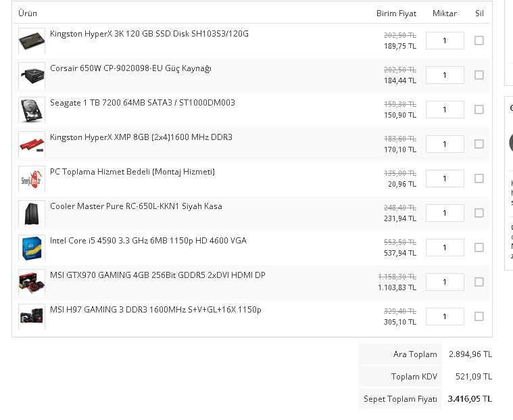Click the MSI H97 GAMING 3 motherboard image
Viewport: 513px width, 420px height.
pos(32,317)
